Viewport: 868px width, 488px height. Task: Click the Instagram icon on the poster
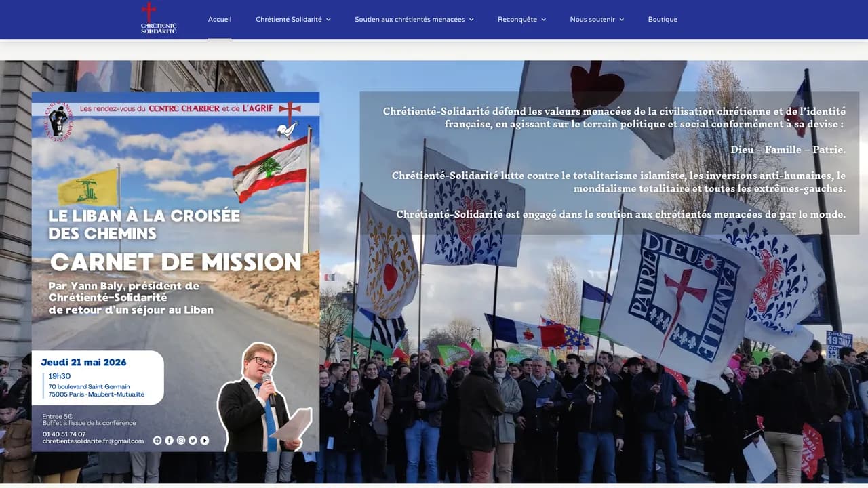[181, 441]
